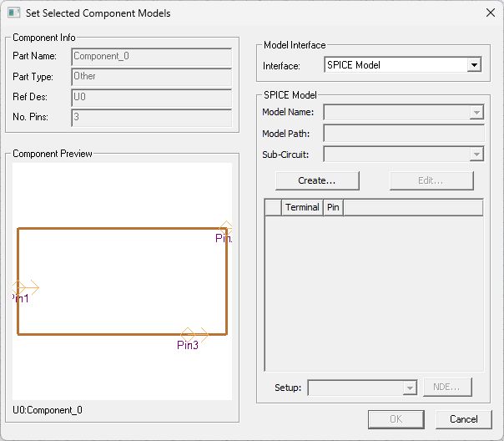Screen dimensions: 504x441
Task: Close the Set Selected Component Models dialog
Action: coord(491,13)
